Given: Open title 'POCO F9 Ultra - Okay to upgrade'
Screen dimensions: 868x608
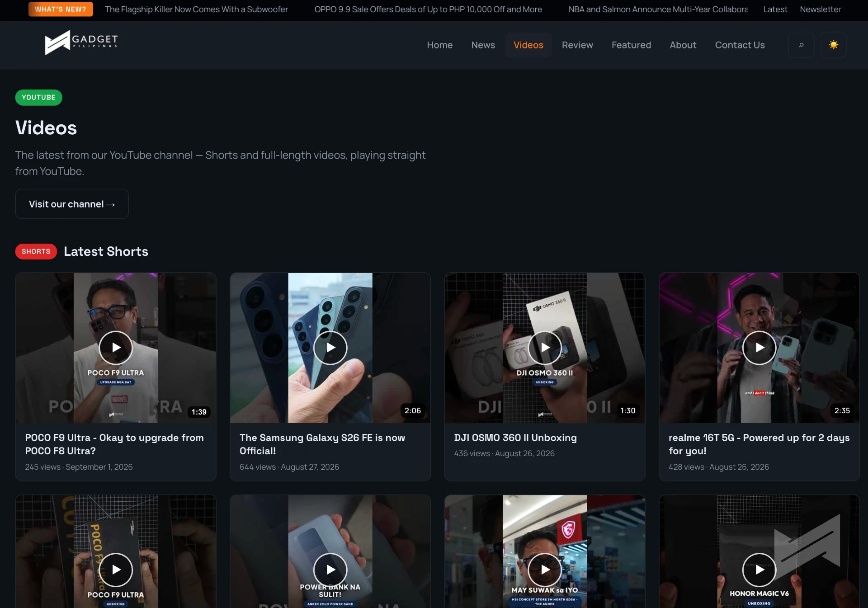Looking at the screenshot, I should [114, 444].
